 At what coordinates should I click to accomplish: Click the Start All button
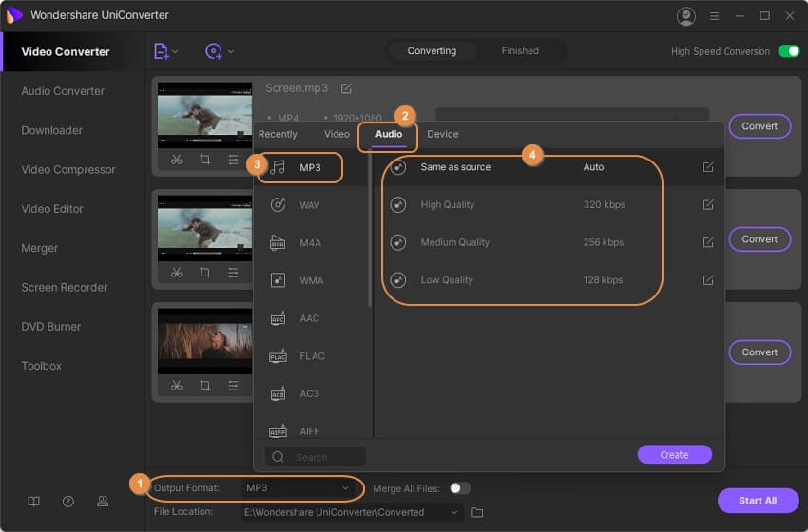pyautogui.click(x=758, y=501)
